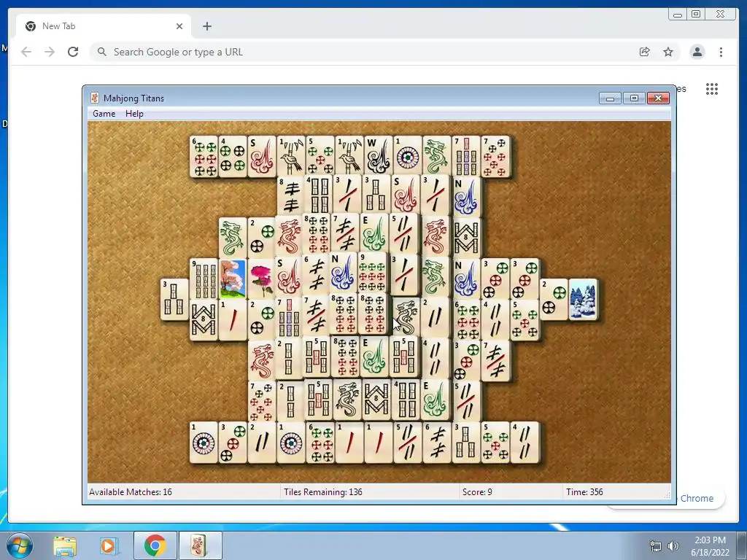Share this page from Chrome toolbar
747x560 pixels.
coord(645,52)
